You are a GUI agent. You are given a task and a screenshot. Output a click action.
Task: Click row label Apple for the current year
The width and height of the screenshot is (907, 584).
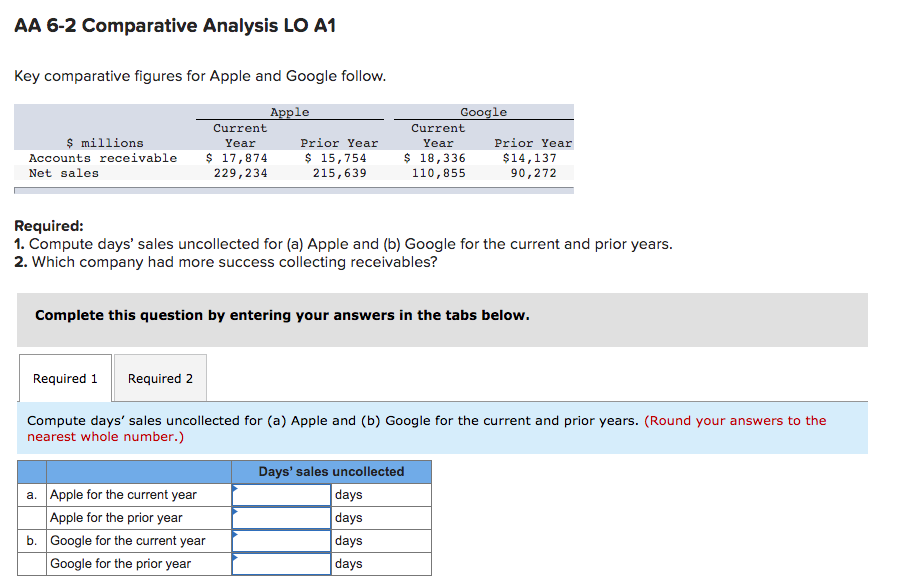click(x=123, y=494)
